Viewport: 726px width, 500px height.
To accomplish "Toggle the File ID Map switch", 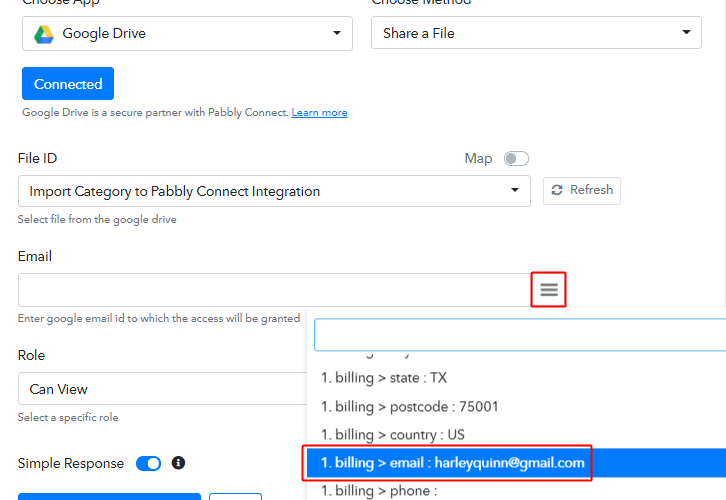I will [516, 159].
